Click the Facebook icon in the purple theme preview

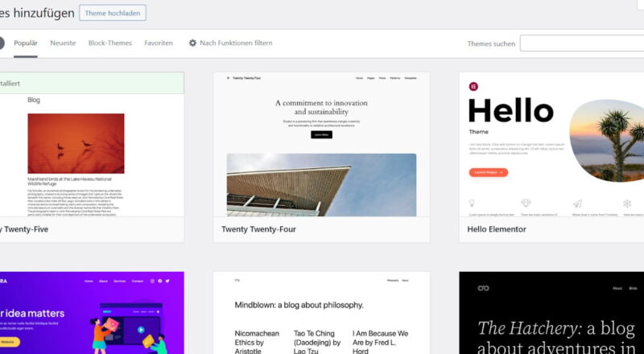160,281
